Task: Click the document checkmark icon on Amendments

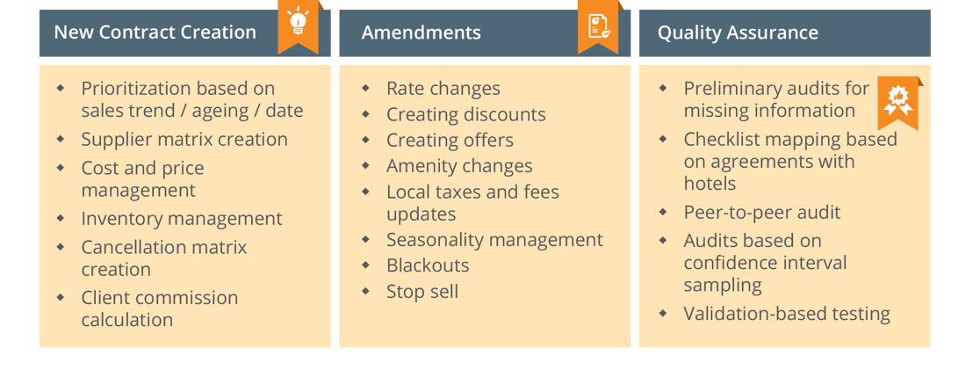Action: tap(599, 25)
